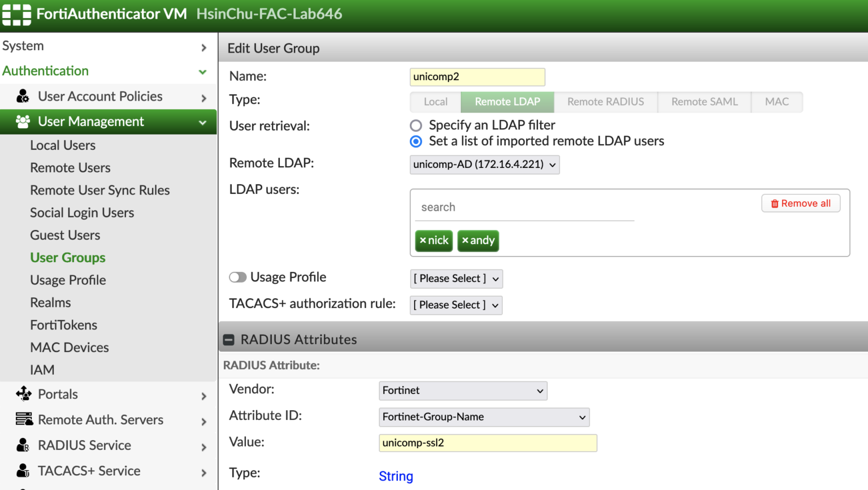Screen dimensions: 868x490
Task: Go to Remote User Sync Rules
Action: (100, 190)
